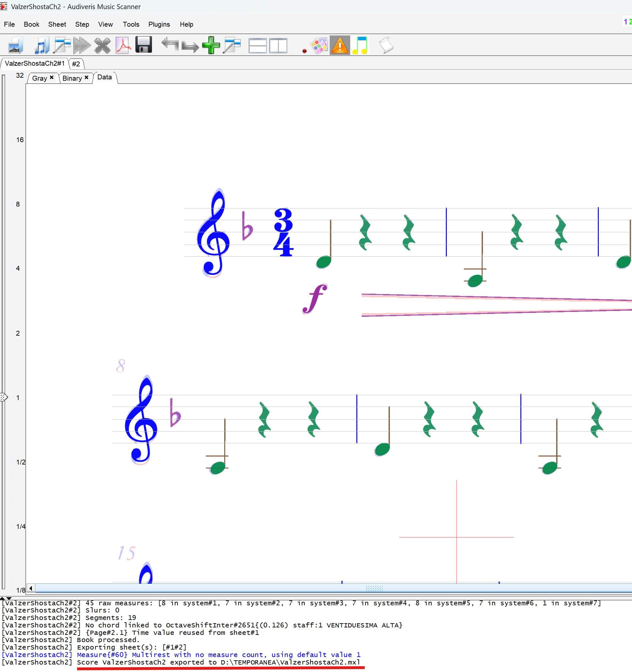Click the PDF export icon
The image size is (632, 672).
[x=123, y=46]
